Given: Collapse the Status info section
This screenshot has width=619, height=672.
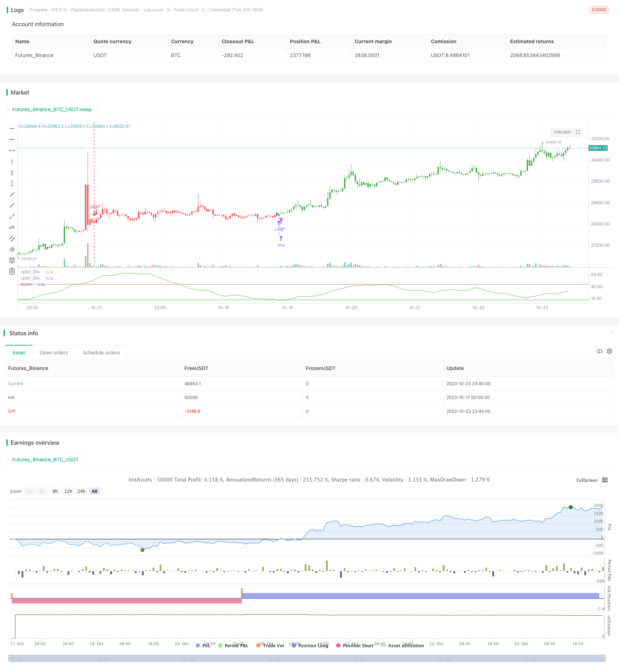Looking at the screenshot, I should point(611,333).
